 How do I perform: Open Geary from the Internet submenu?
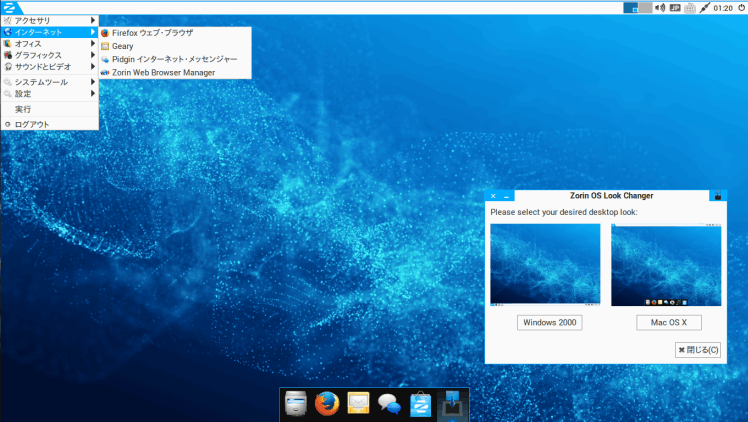coord(175,46)
